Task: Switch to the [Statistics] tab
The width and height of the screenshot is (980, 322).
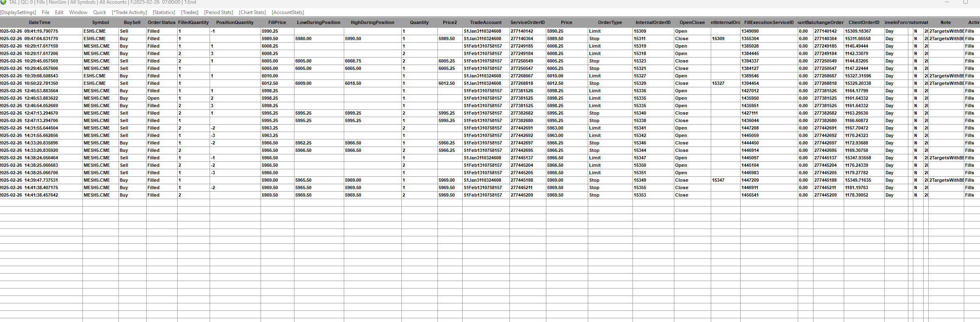Action: 164,12
